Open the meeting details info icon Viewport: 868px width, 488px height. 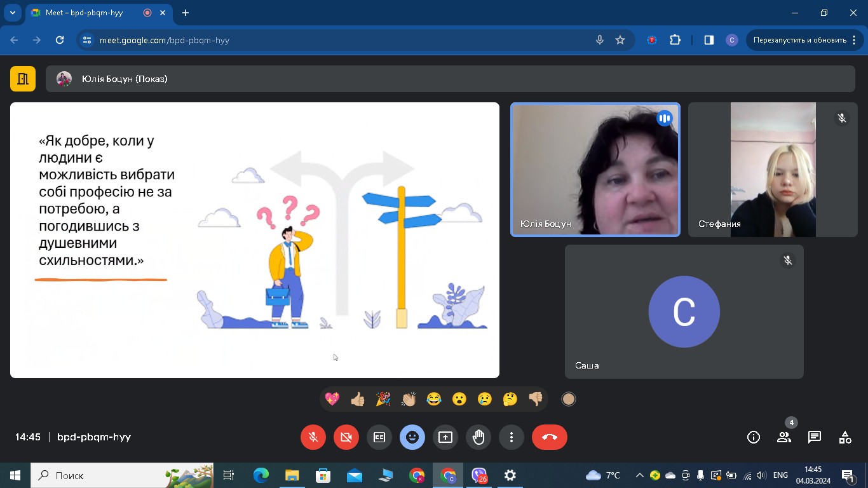point(754,437)
